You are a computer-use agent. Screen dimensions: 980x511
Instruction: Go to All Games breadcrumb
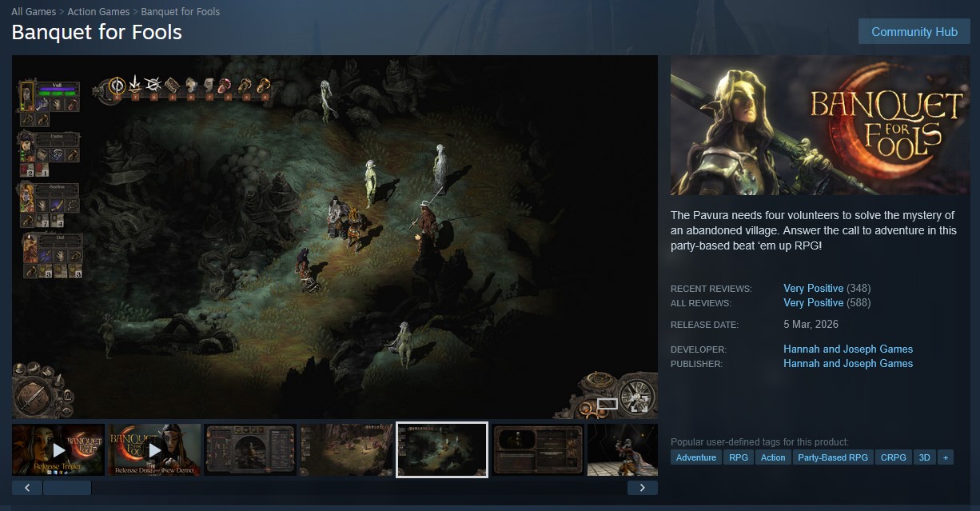pos(34,12)
